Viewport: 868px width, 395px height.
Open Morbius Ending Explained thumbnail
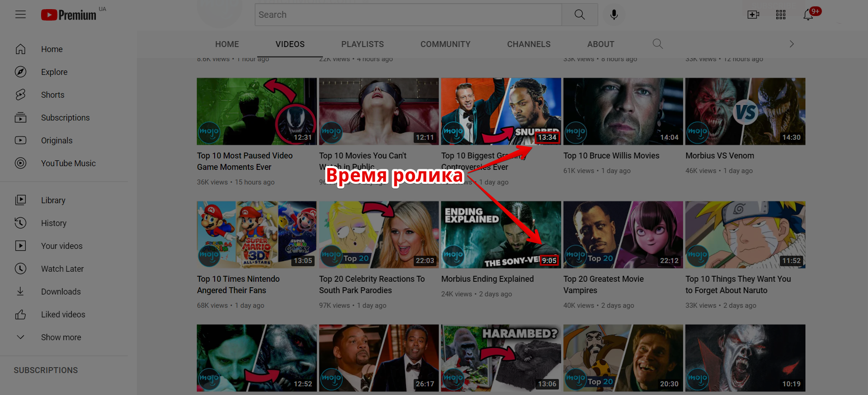click(x=501, y=235)
